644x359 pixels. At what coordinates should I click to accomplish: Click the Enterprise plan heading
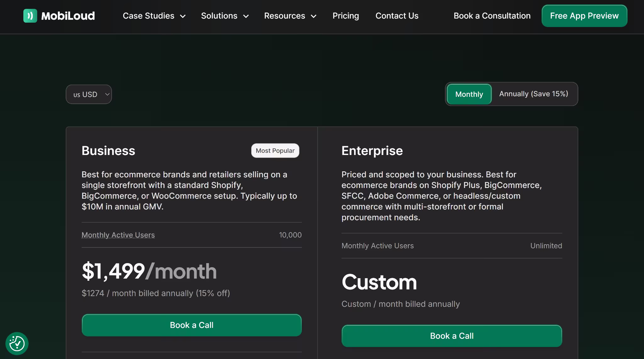372,151
